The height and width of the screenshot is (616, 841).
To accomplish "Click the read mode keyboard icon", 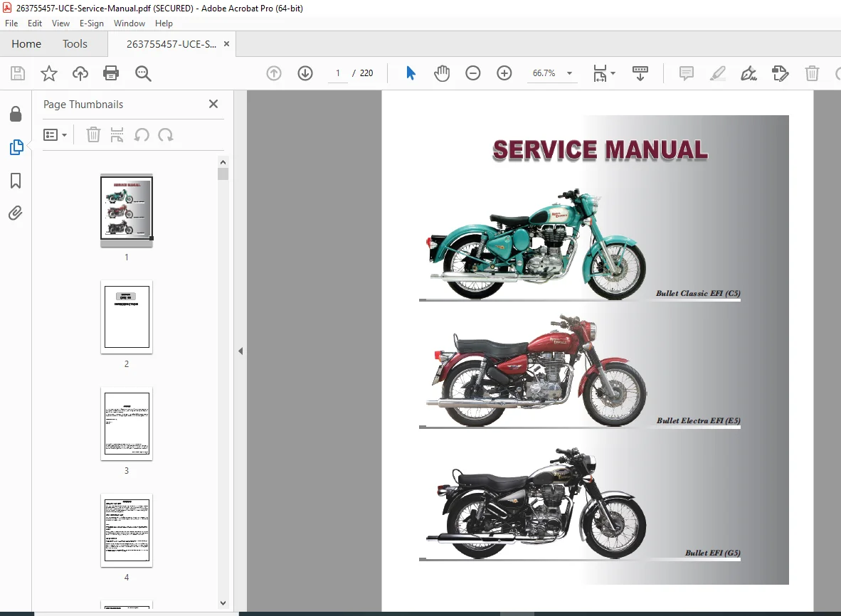I will [640, 73].
